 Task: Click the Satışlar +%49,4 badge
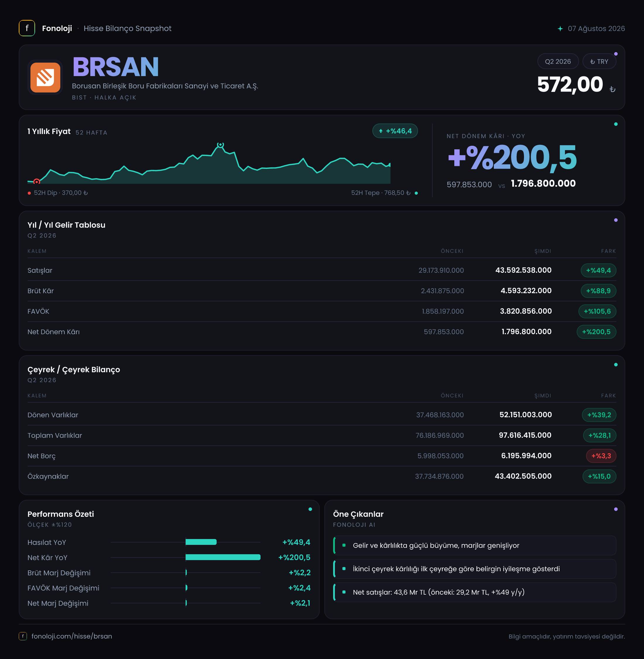tap(598, 270)
